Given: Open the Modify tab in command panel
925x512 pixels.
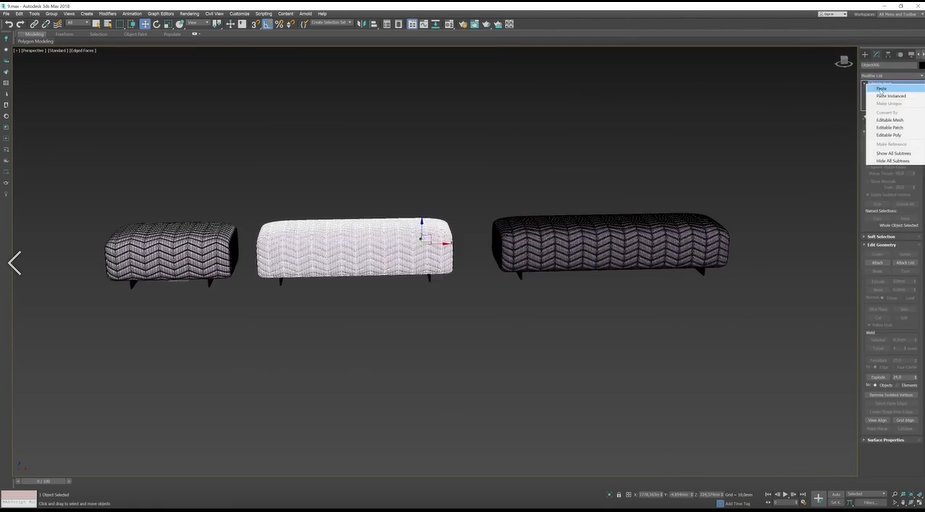Looking at the screenshot, I should pos(877,54).
